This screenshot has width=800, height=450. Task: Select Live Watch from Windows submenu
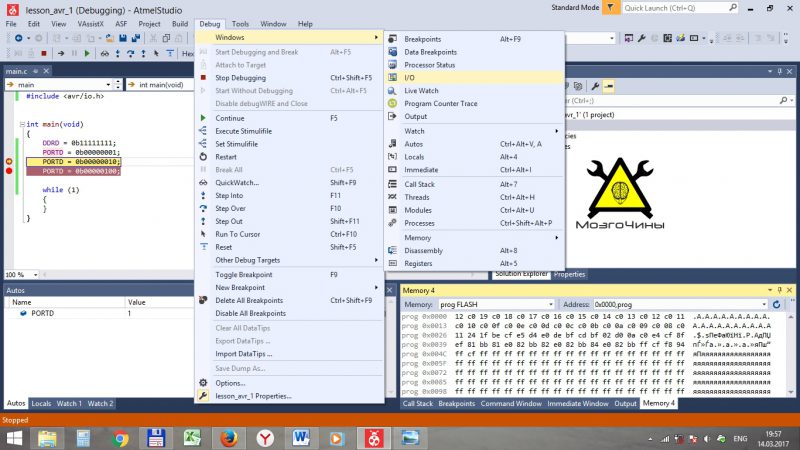click(476, 90)
